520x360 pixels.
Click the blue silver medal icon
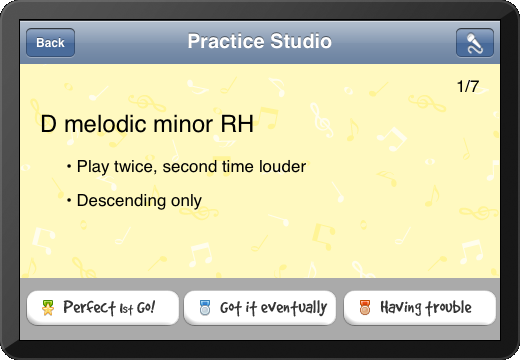point(205,307)
